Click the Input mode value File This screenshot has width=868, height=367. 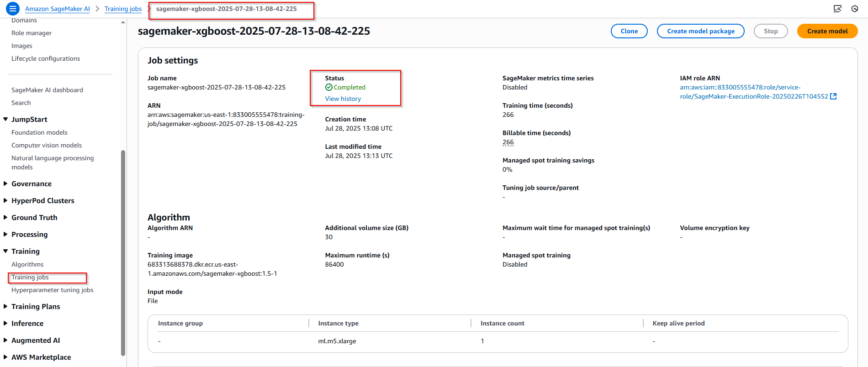pyautogui.click(x=153, y=301)
